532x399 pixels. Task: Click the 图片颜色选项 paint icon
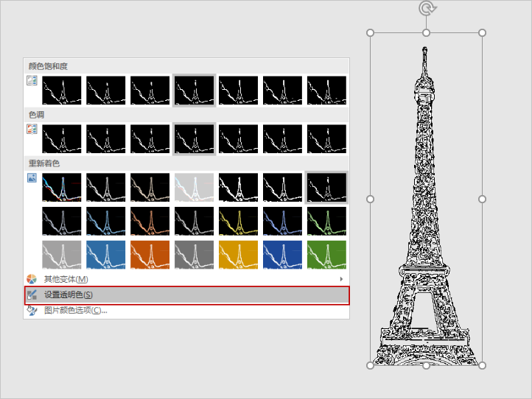point(32,311)
